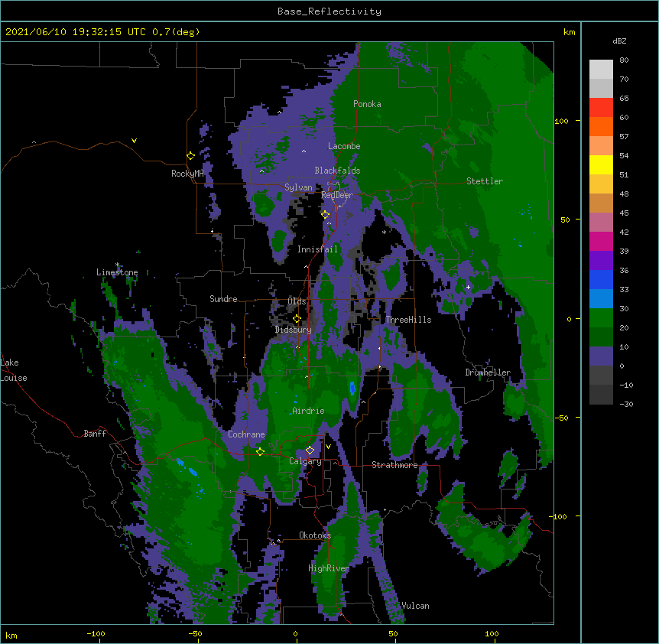Select the orange 60 dBZ legend swatch
Screen dimensions: 659x644
(x=601, y=126)
